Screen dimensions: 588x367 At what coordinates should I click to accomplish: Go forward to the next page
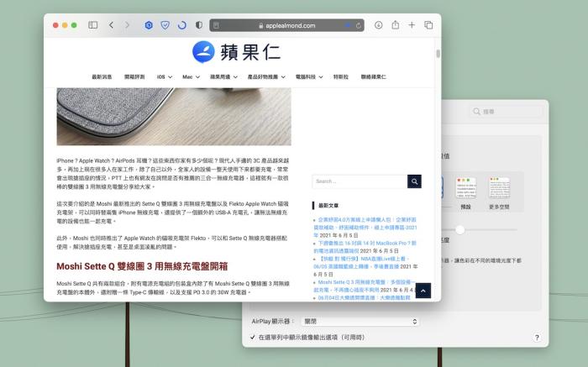click(127, 25)
